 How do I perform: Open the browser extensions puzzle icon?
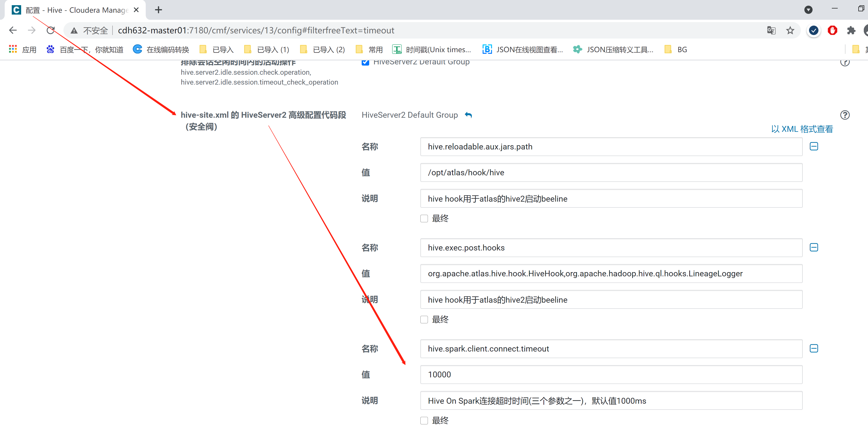pyautogui.click(x=851, y=31)
